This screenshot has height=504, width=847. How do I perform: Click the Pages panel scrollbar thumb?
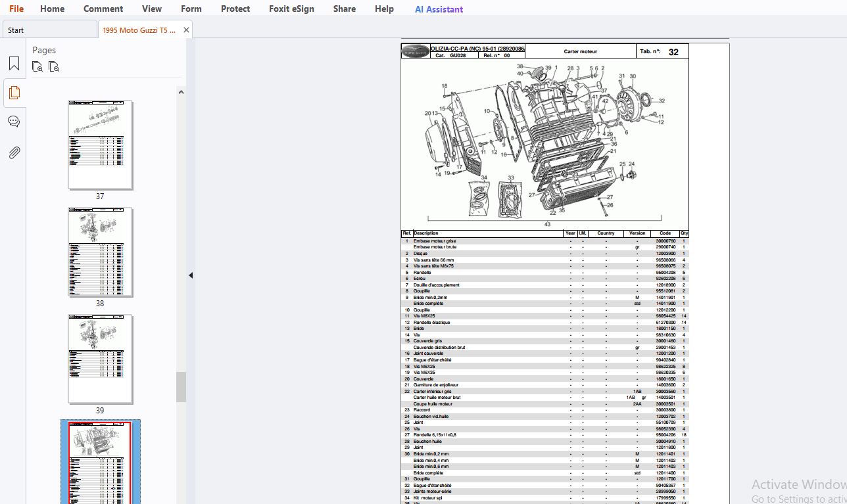181,386
